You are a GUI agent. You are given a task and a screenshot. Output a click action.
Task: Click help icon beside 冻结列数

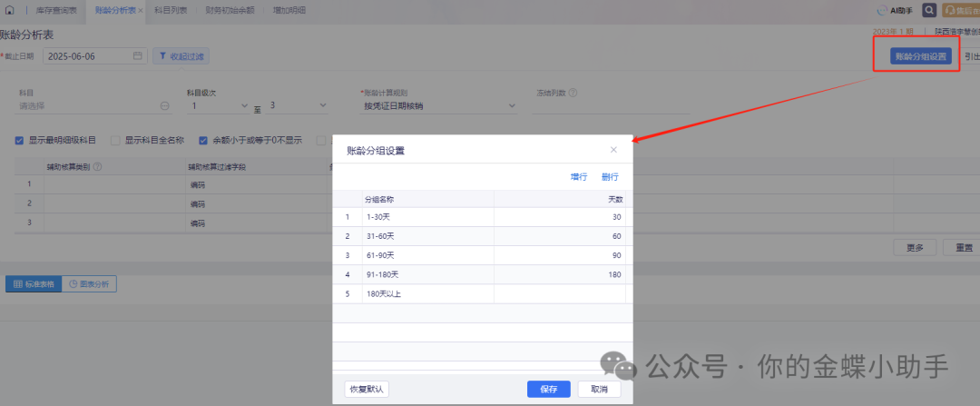[x=573, y=93]
